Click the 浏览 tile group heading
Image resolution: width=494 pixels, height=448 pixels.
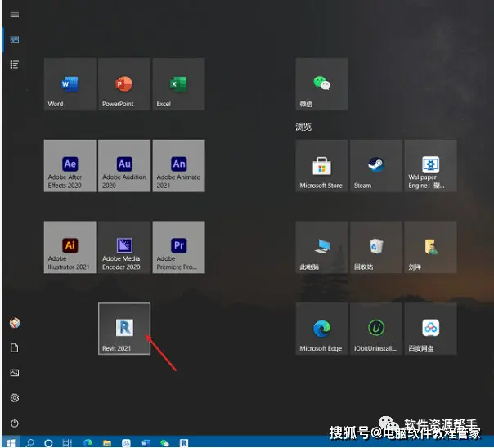pyautogui.click(x=303, y=127)
